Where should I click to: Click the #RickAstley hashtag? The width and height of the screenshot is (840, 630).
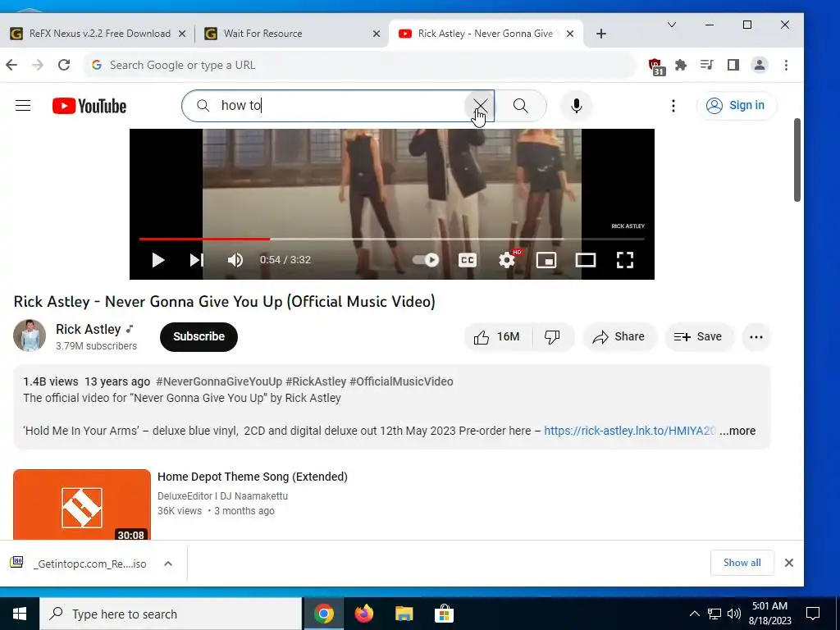coord(316,381)
